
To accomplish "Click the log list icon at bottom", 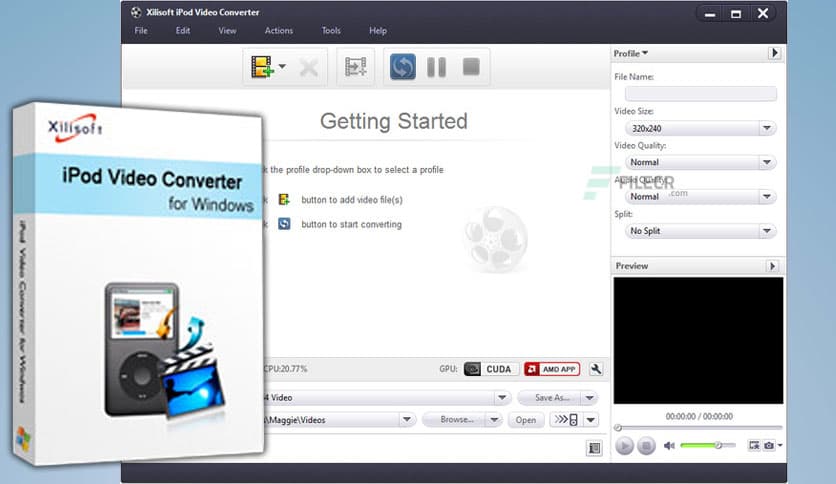I will pyautogui.click(x=595, y=448).
